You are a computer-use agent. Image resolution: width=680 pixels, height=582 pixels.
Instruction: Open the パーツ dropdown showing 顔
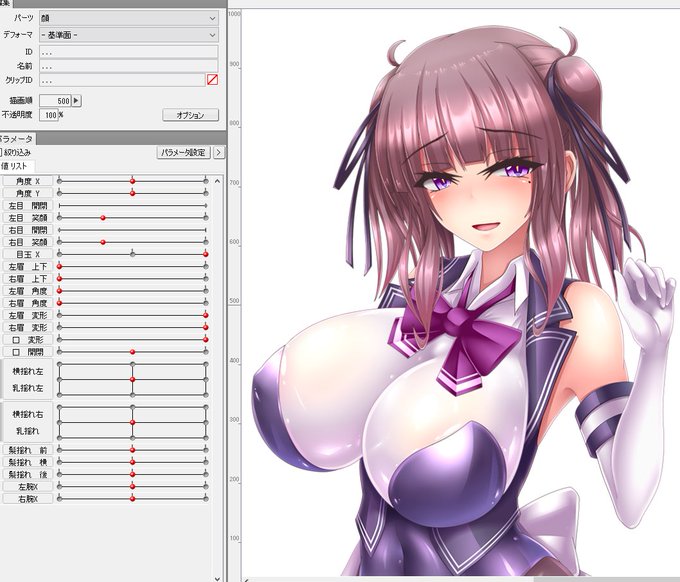pyautogui.click(x=129, y=18)
